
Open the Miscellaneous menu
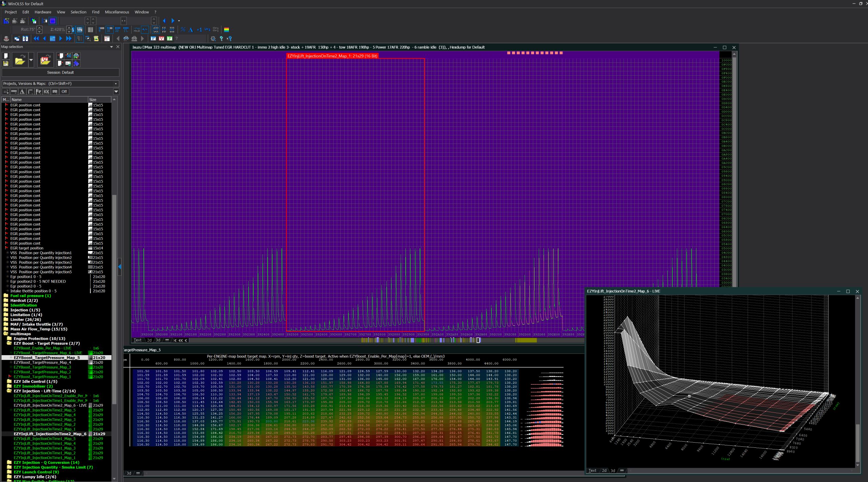pos(117,12)
